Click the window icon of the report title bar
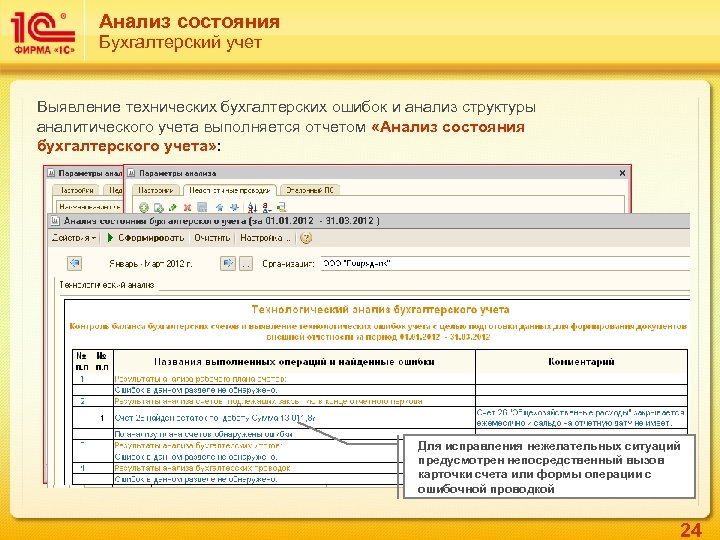The width and height of the screenshot is (720, 540). coord(55,221)
